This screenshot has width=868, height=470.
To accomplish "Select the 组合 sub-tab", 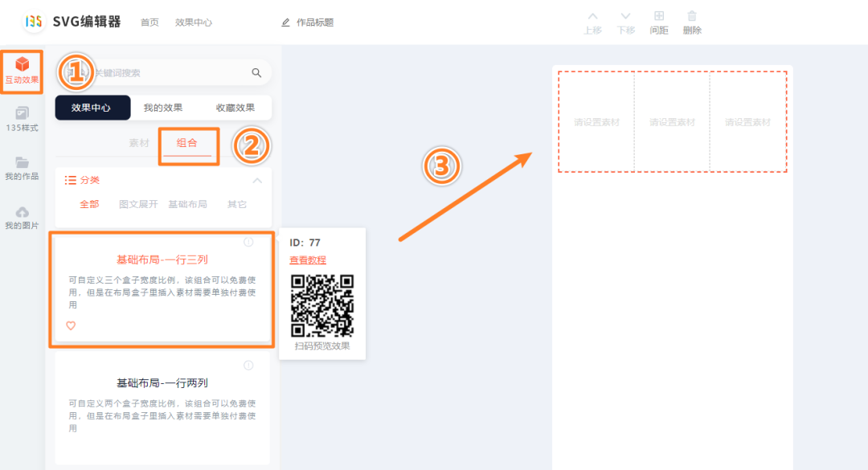I will click(187, 143).
